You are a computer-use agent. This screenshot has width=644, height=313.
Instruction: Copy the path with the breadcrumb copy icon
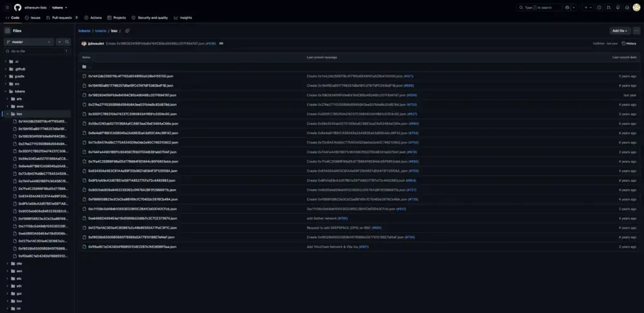(127, 31)
